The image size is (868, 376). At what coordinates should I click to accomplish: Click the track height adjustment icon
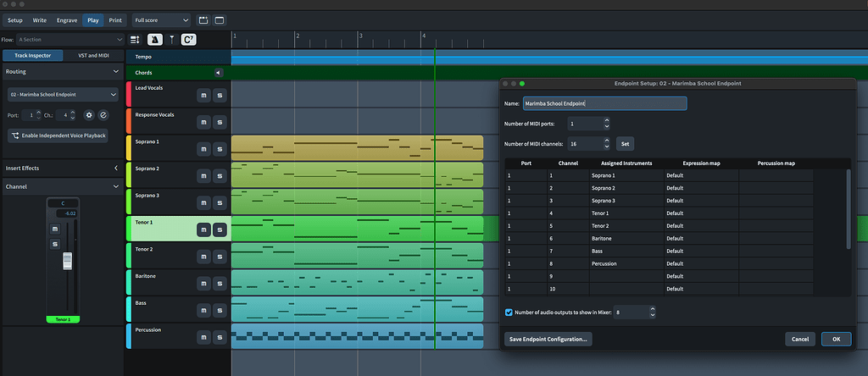point(136,39)
